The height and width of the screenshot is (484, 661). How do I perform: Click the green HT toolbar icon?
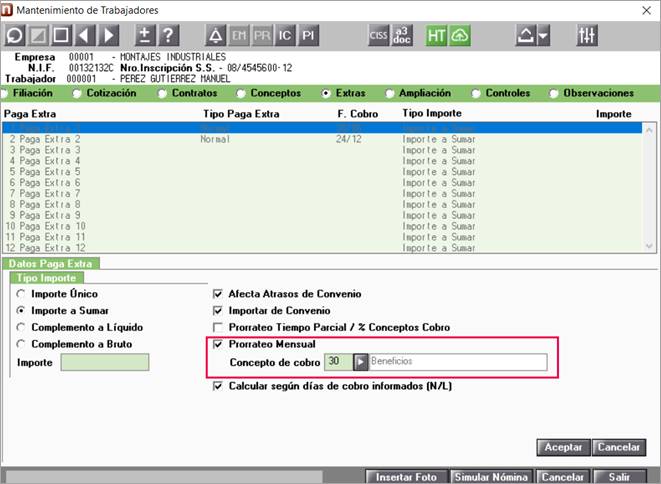click(436, 35)
